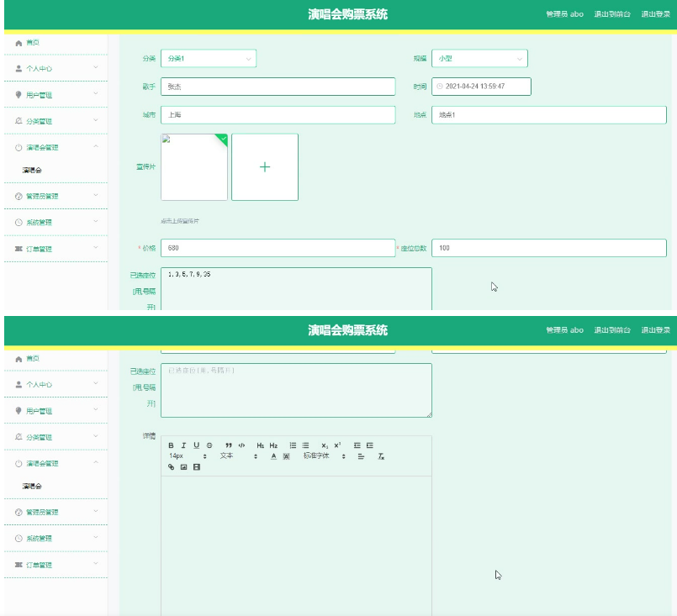This screenshot has height=616, width=677.
Task: Click the 歌手 field containing 张杰
Action: (x=278, y=87)
